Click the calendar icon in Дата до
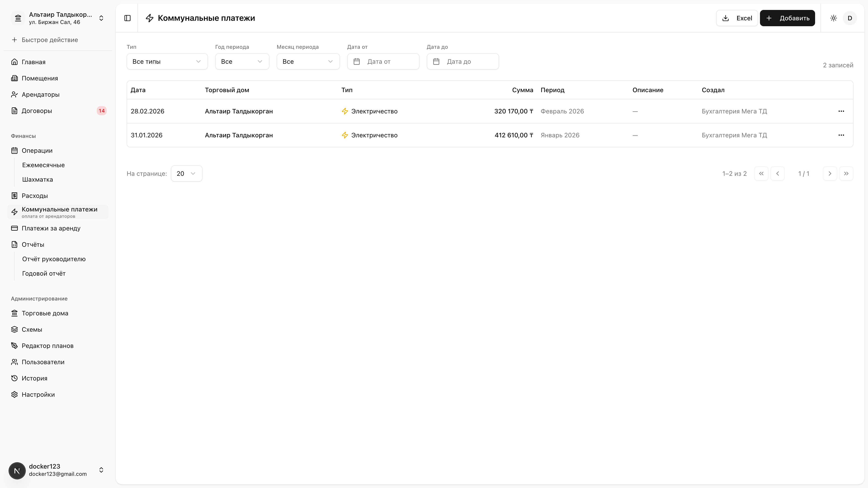Viewport: 868px width, 488px height. tap(436, 62)
